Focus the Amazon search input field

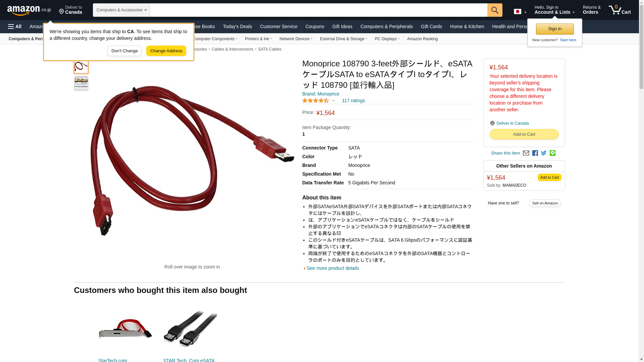tap(318, 10)
